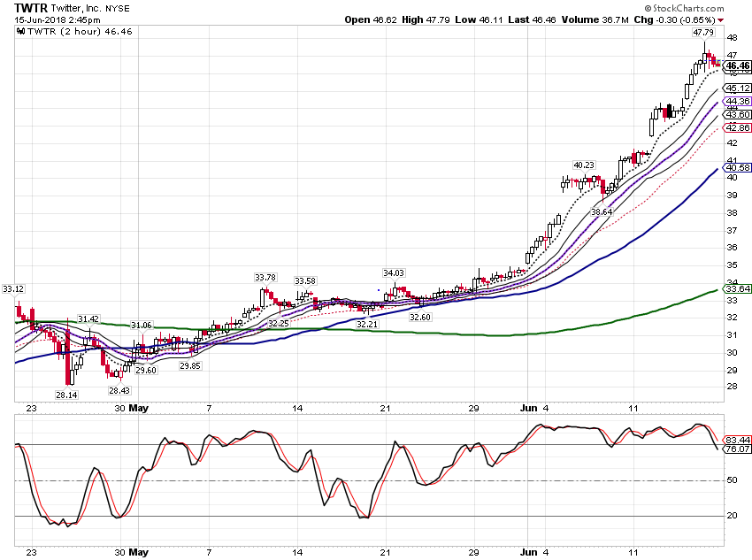
Task: Click the 32.25 low annotation
Action: tap(279, 323)
